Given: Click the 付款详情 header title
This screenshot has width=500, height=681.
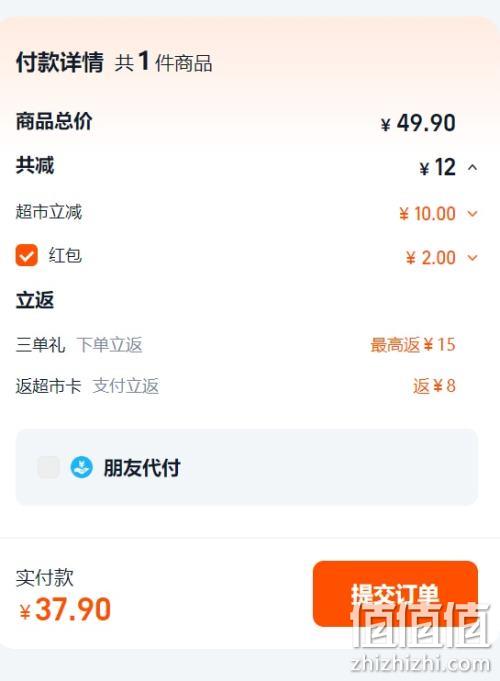Looking at the screenshot, I should tap(60, 62).
